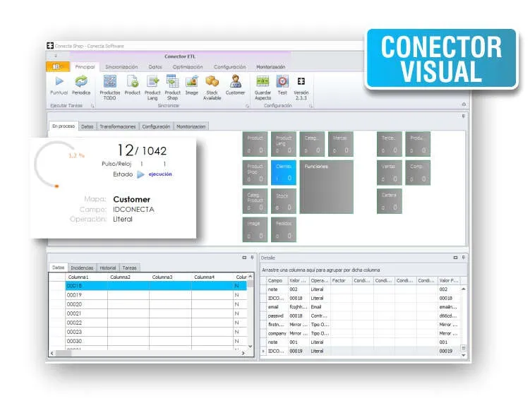The height and width of the screenshot is (420, 530).
Task: Select the Image tile
Action: pos(255,229)
